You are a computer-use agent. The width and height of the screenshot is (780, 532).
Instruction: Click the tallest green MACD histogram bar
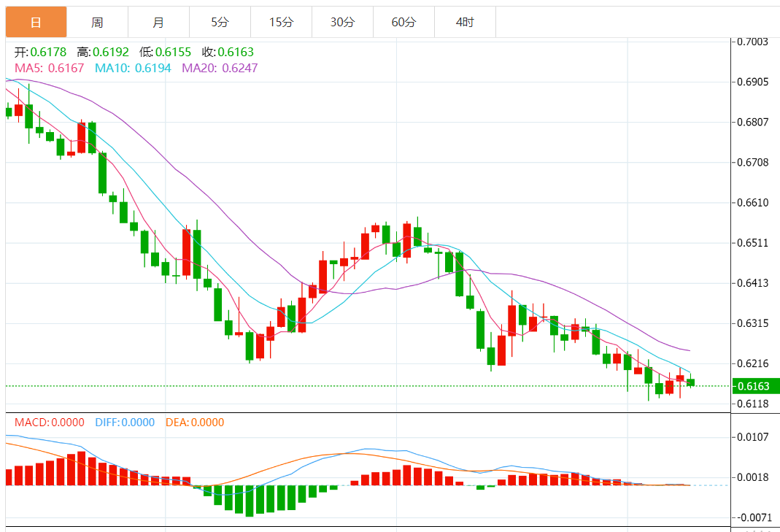point(250,501)
